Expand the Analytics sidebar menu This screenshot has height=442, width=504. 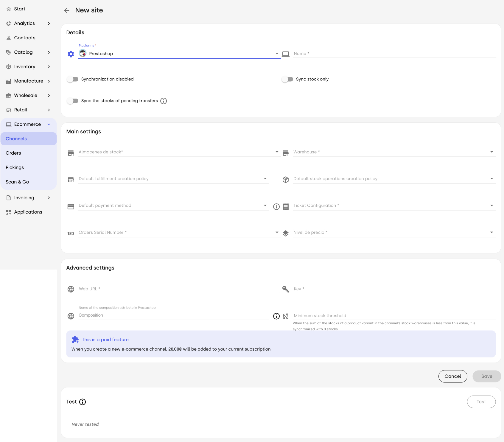click(29, 23)
